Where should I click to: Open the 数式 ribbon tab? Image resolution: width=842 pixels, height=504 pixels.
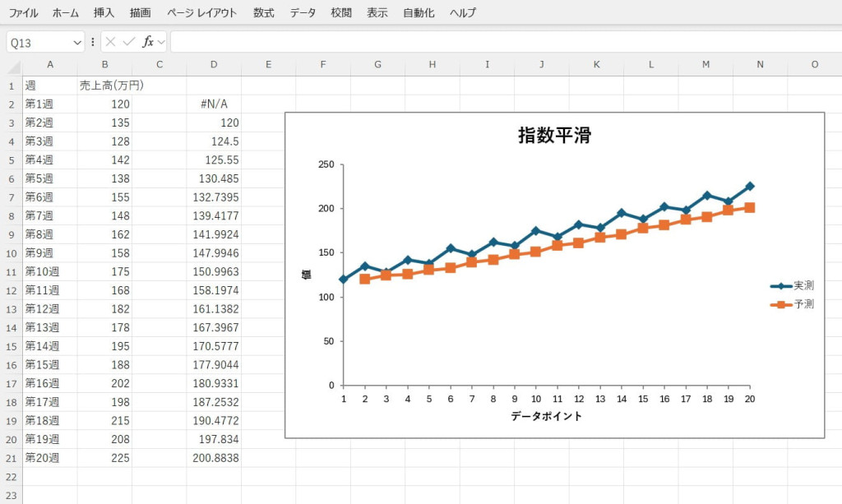click(264, 13)
